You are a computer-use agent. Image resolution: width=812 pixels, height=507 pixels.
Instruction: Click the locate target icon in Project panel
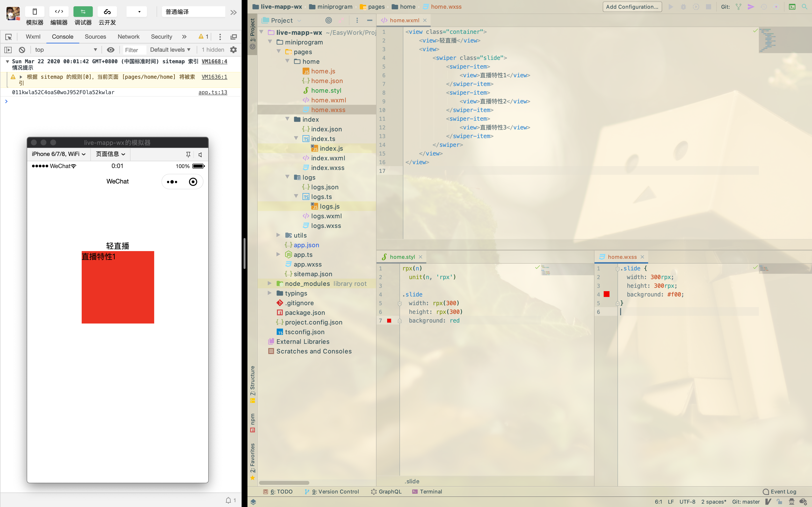point(328,21)
